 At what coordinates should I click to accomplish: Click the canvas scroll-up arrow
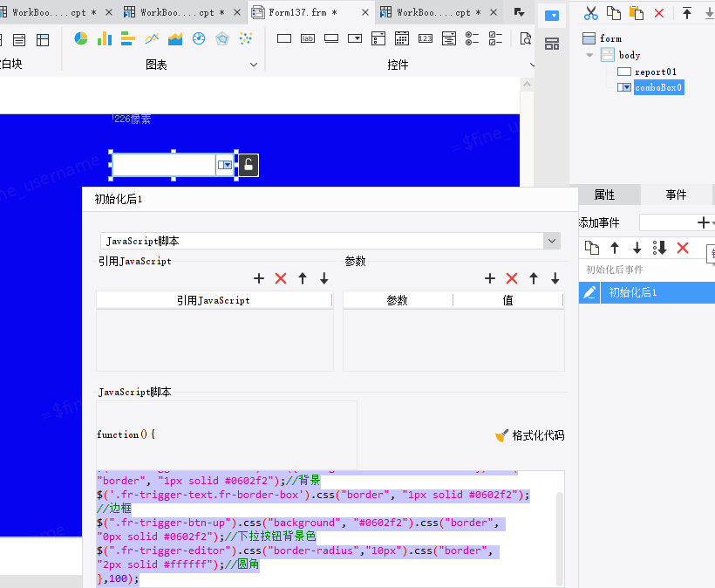pos(528,85)
